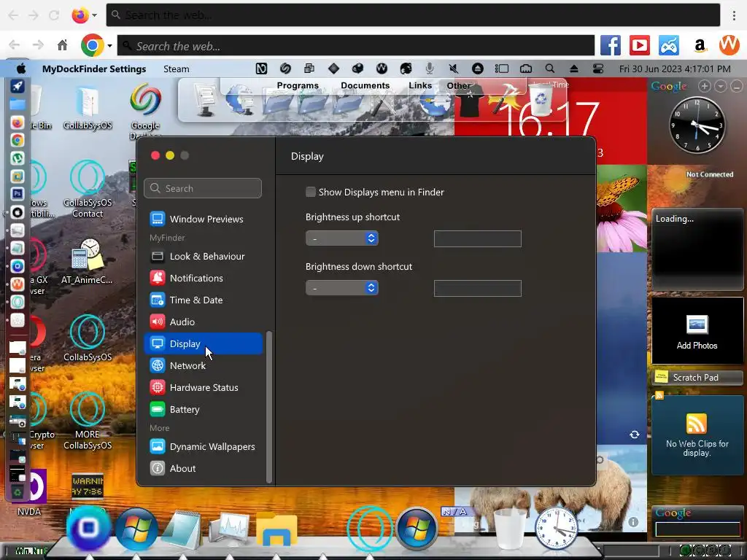
Task: Click the eject icon in menu bar
Action: (574, 69)
